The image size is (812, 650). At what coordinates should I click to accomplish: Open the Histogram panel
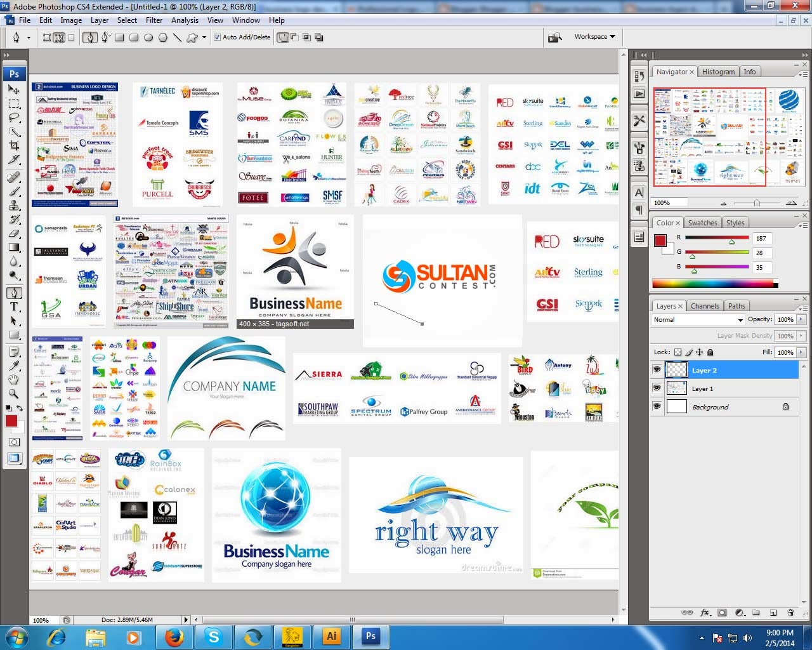coord(718,72)
